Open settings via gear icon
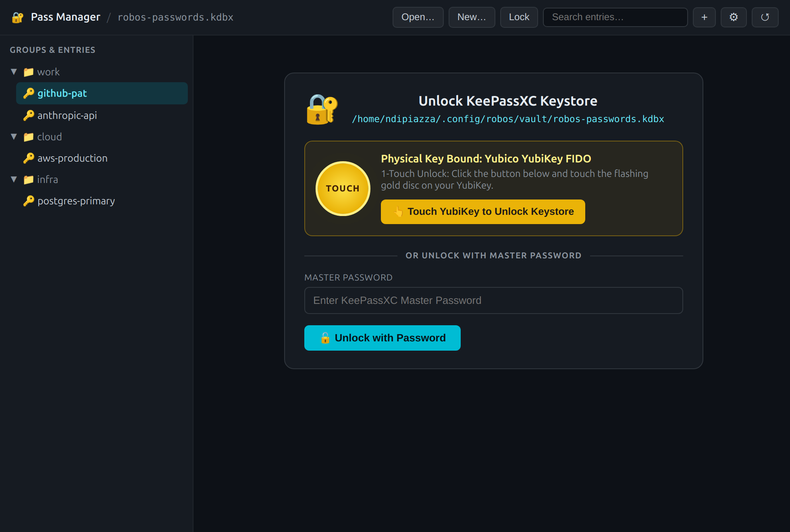 pyautogui.click(x=734, y=17)
